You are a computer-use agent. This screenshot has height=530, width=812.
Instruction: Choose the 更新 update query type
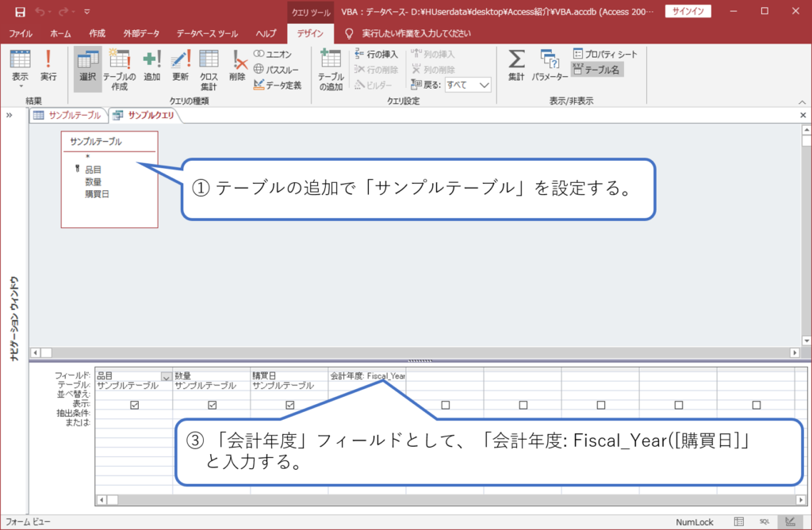tap(180, 66)
